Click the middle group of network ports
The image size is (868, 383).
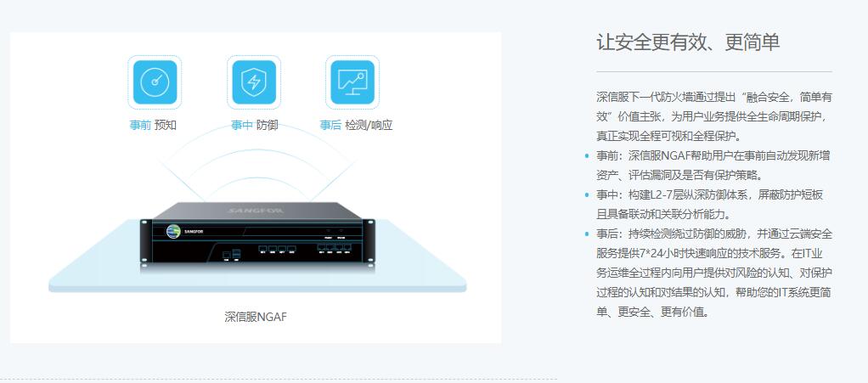coord(278,251)
